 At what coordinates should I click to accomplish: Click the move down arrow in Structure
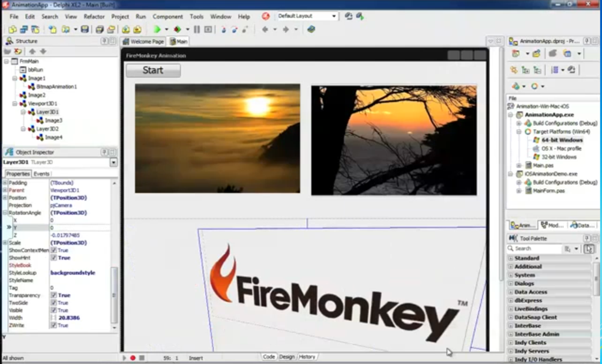[43, 52]
